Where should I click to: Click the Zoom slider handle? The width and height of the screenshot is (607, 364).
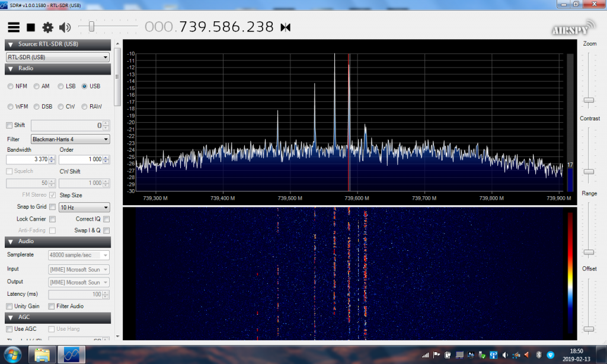pos(589,100)
